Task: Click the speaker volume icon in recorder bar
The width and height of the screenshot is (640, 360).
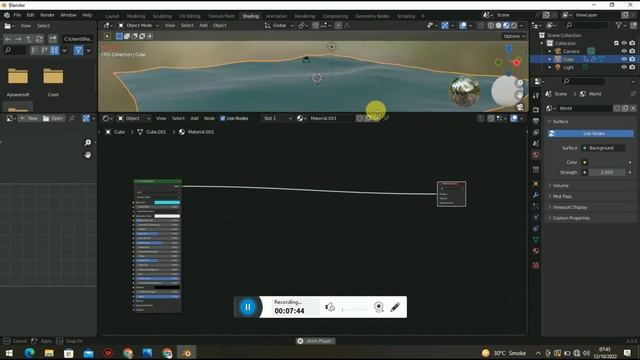Action: (330, 307)
